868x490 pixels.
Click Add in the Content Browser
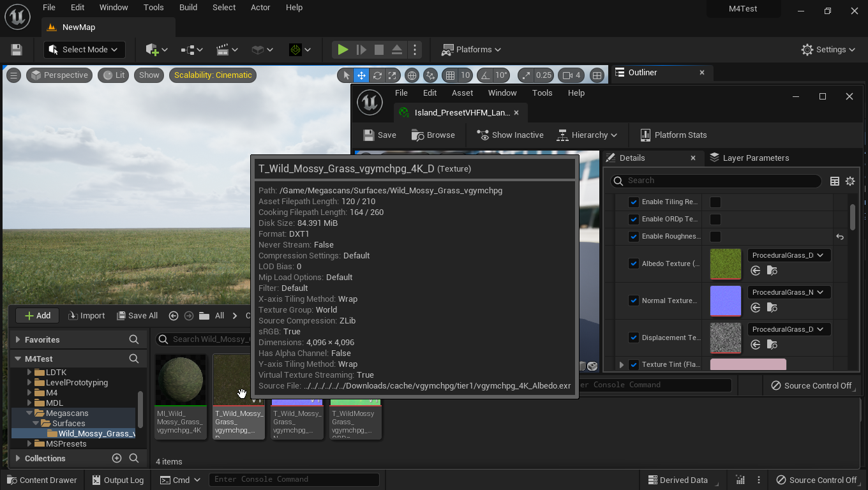point(37,316)
